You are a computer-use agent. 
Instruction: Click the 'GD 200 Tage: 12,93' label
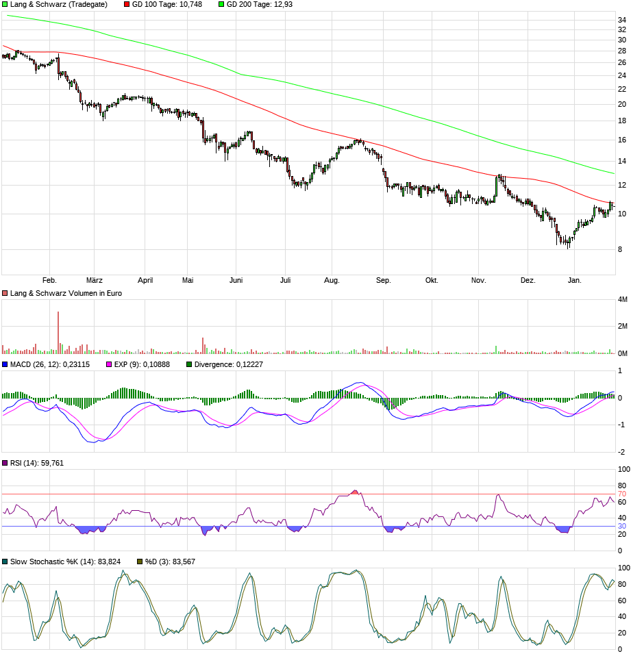[260, 5]
